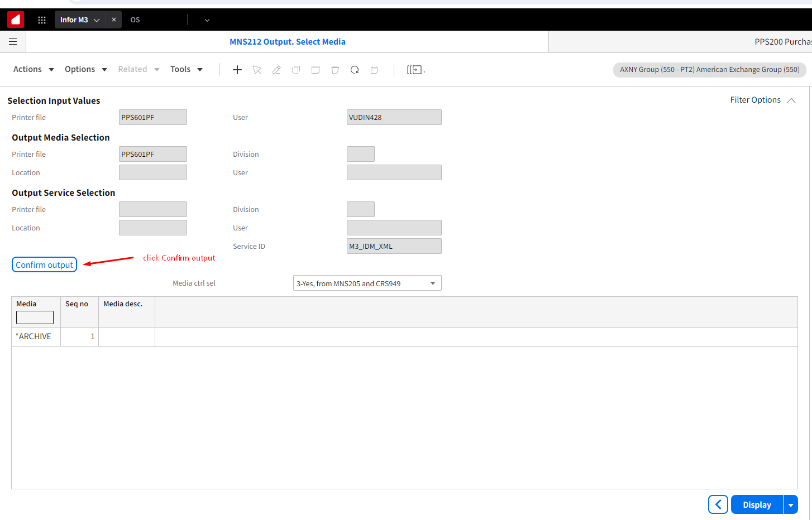Image resolution: width=812 pixels, height=520 pixels.
Task: Click the Media desc. column header
Action: pos(123,304)
